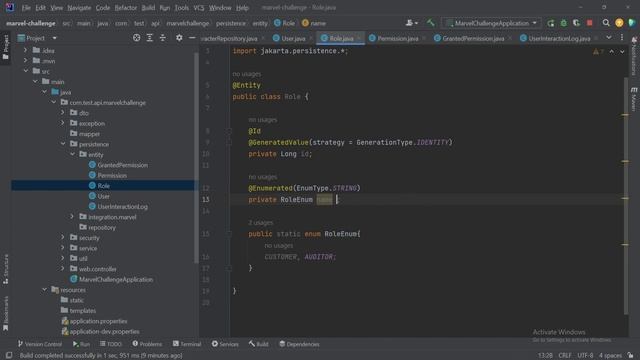Open the Version Control tool window
640x360 pixels.
tap(40, 344)
